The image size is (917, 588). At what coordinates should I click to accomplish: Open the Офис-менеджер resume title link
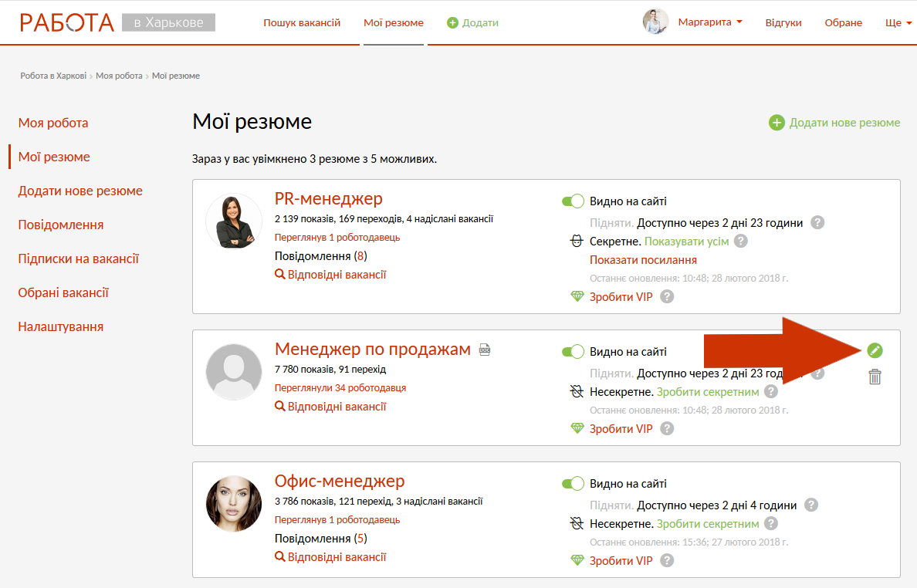340,482
